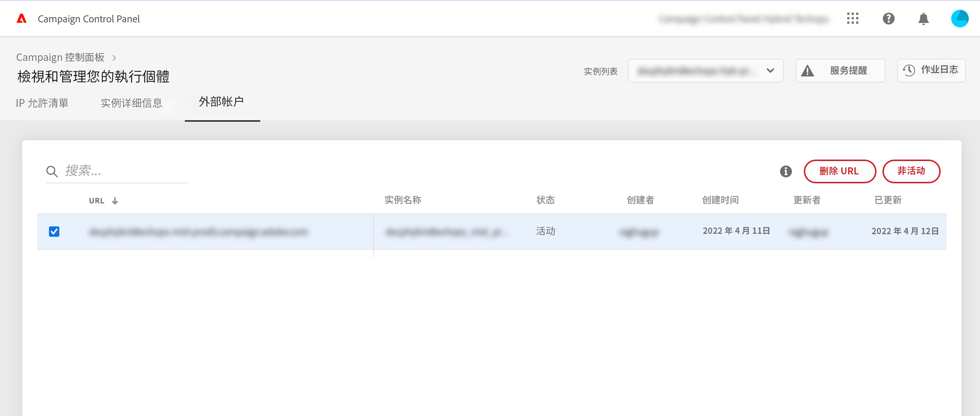Image resolution: width=980 pixels, height=416 pixels.
Task: Expand the 实例列表 instance dropdown
Action: (706, 71)
